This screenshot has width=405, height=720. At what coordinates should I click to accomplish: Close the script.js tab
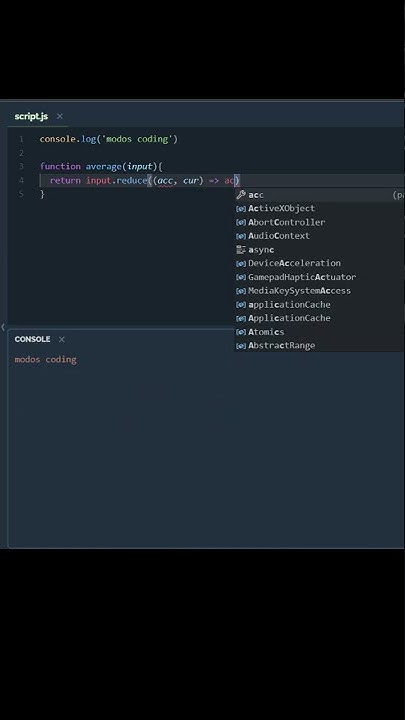point(60,116)
